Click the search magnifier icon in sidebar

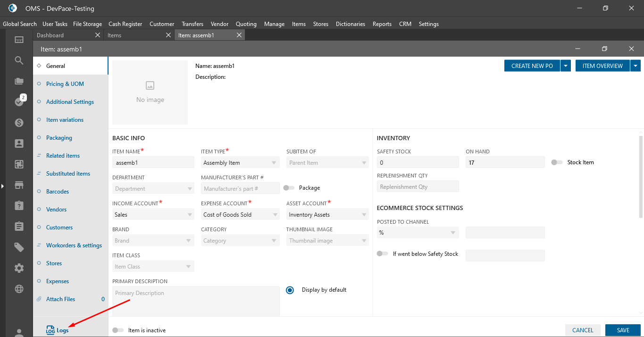(19, 60)
